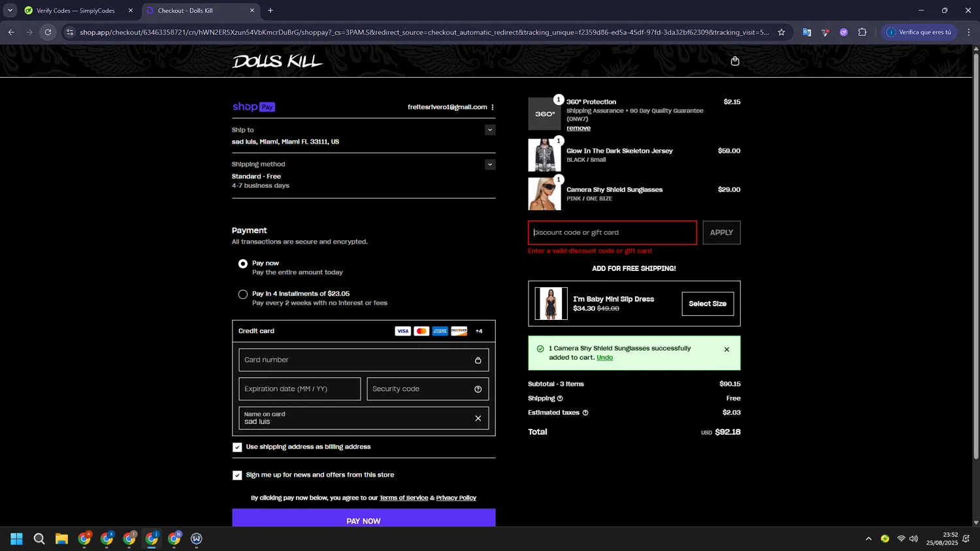Toggle Use shipping address as billing address
Viewport: 980px width, 551px height.
237,447
